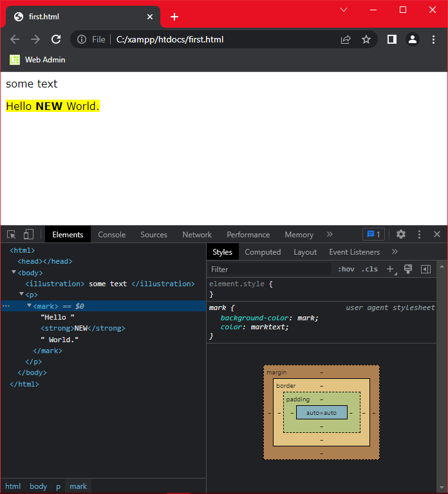This screenshot has height=494, width=448.
Task: Show more DevTools tabs with the chevron
Action: click(330, 235)
